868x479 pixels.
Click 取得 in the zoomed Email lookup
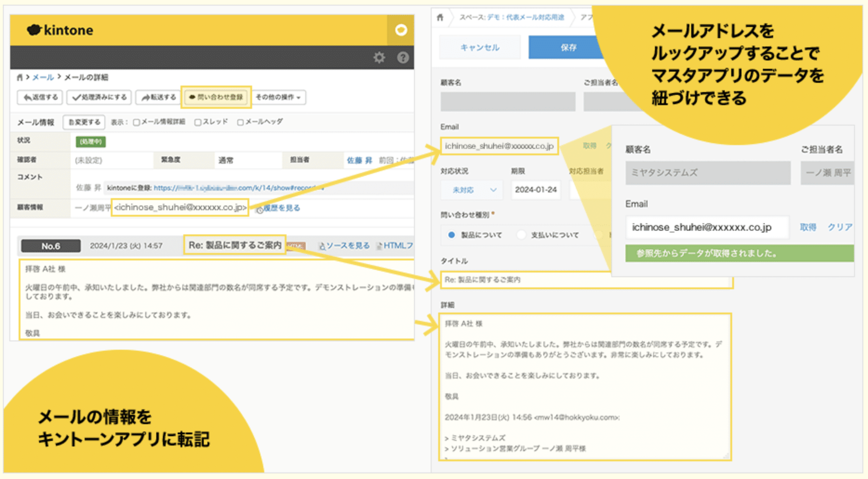point(808,227)
